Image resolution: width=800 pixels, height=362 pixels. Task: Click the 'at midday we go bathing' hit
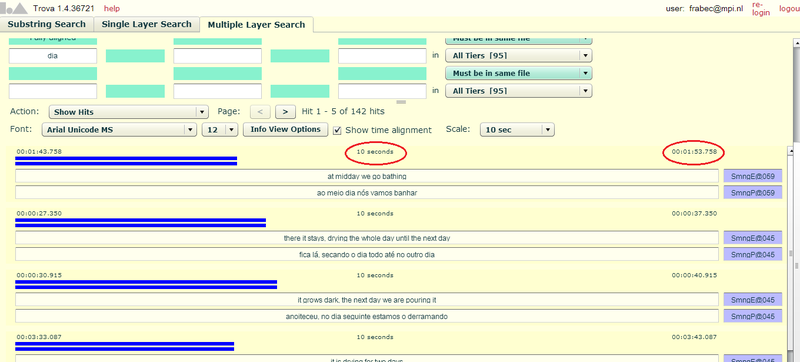coord(367,176)
